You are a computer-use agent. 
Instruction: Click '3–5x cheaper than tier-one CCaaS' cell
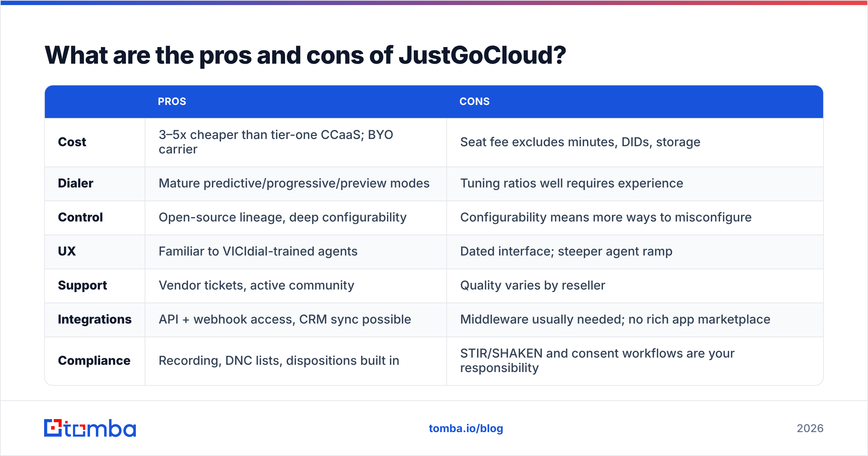tap(296, 142)
